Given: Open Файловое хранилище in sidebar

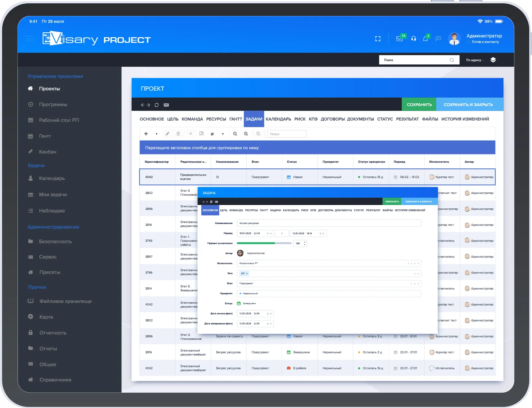Looking at the screenshot, I should pos(65,301).
